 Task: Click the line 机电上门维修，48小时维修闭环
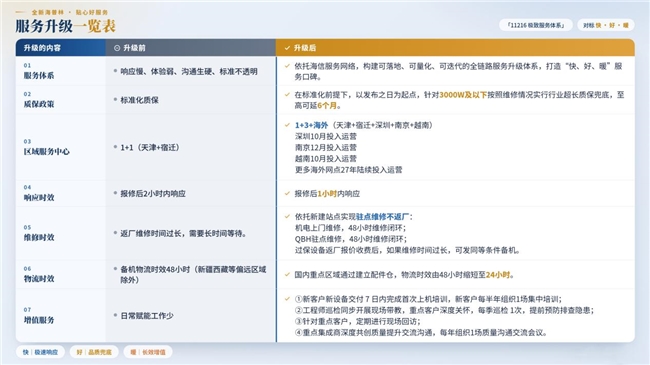(350, 228)
